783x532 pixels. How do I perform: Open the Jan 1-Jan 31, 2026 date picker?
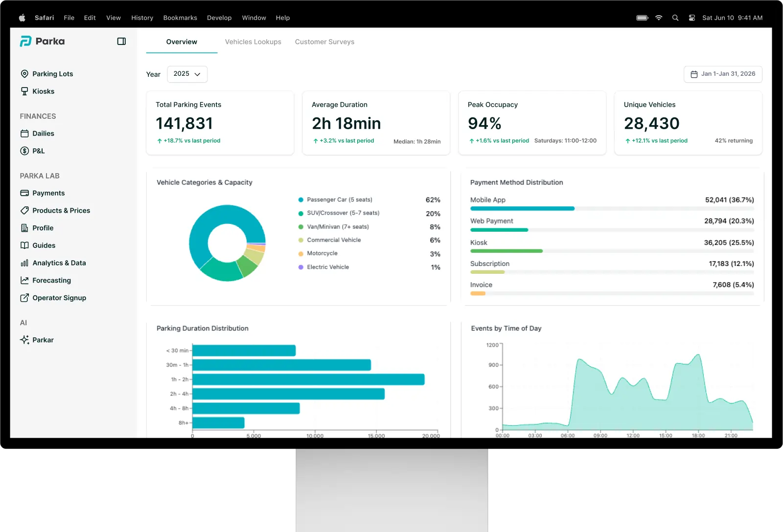point(723,74)
